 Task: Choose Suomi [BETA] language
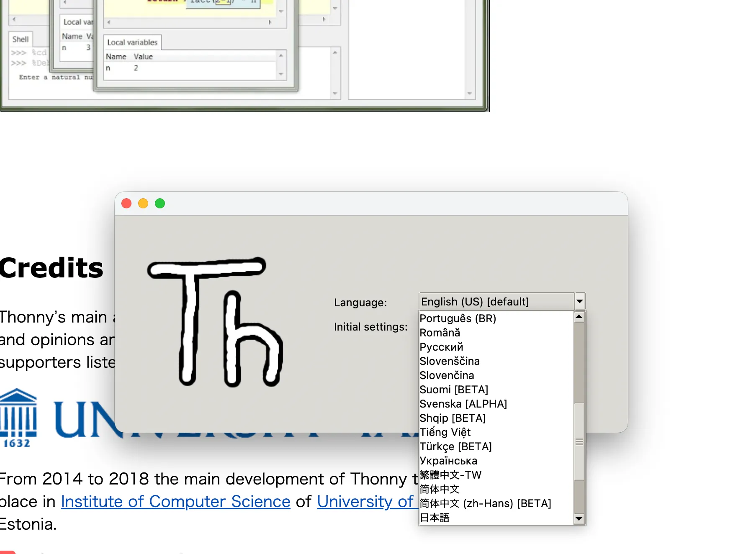[x=454, y=390]
